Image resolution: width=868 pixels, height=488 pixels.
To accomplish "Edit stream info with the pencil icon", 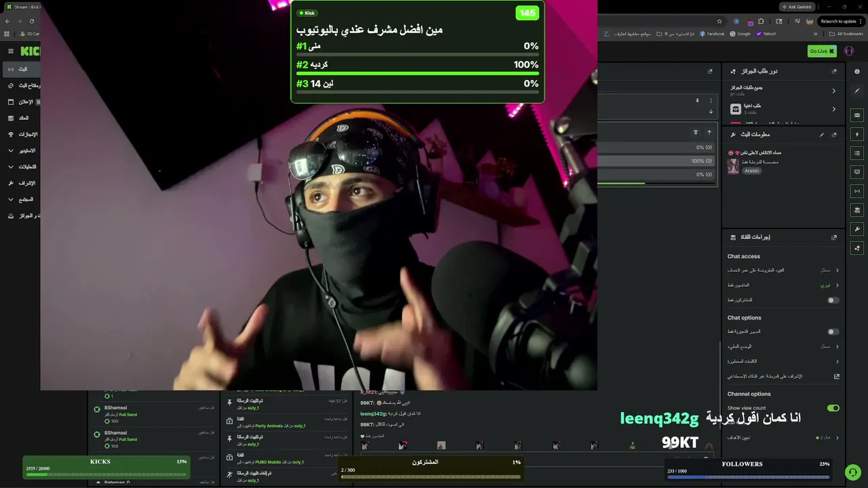I will pyautogui.click(x=822, y=134).
